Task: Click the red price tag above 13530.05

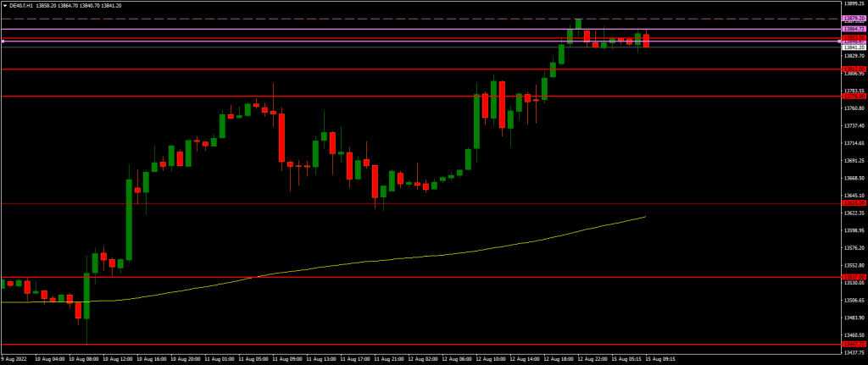Action: point(853,277)
